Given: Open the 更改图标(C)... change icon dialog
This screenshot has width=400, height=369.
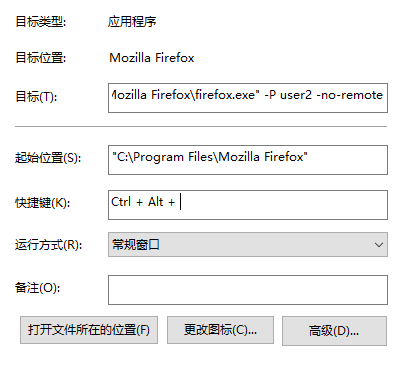Looking at the screenshot, I should (x=220, y=330).
